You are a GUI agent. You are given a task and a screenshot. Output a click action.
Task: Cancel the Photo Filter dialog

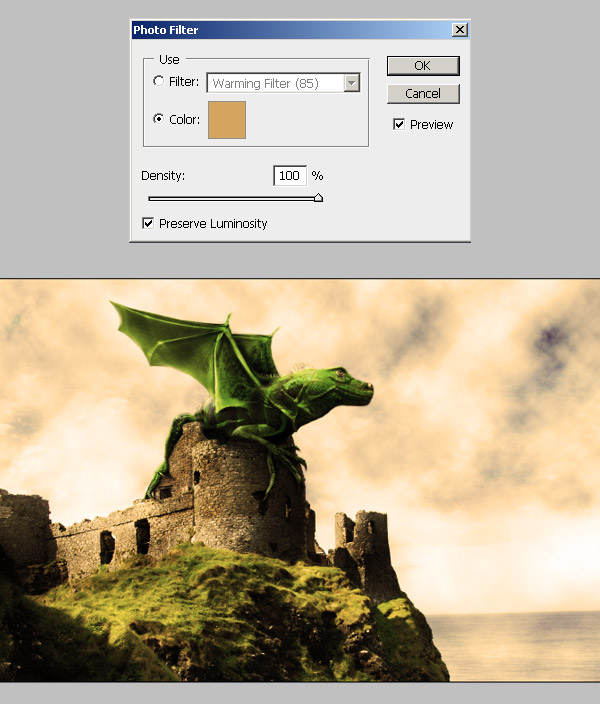(423, 93)
